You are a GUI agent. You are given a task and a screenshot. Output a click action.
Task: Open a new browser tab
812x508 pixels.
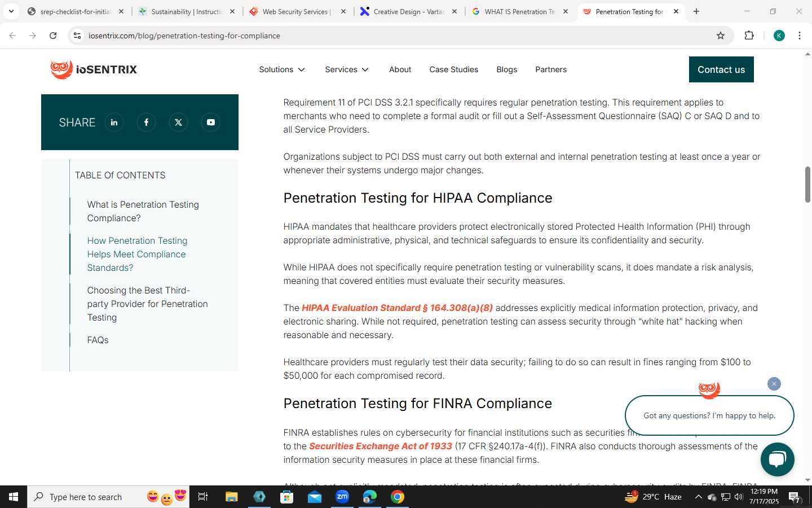pos(696,11)
